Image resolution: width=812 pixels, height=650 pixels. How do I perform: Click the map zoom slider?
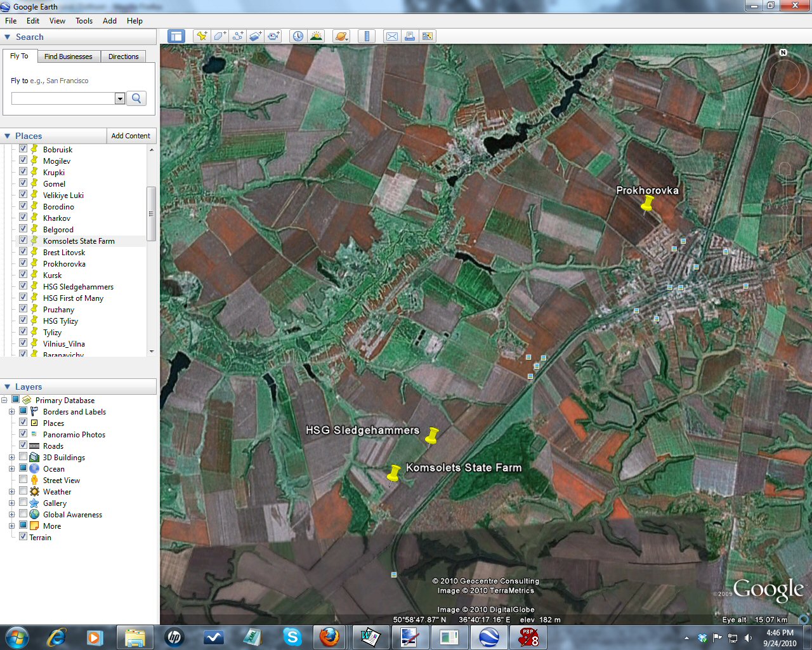point(785,208)
